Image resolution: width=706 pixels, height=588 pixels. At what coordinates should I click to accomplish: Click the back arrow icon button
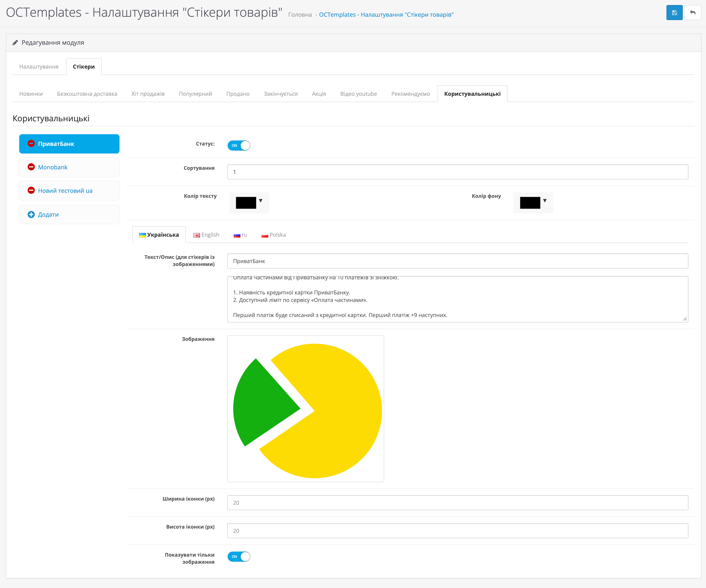coord(693,13)
